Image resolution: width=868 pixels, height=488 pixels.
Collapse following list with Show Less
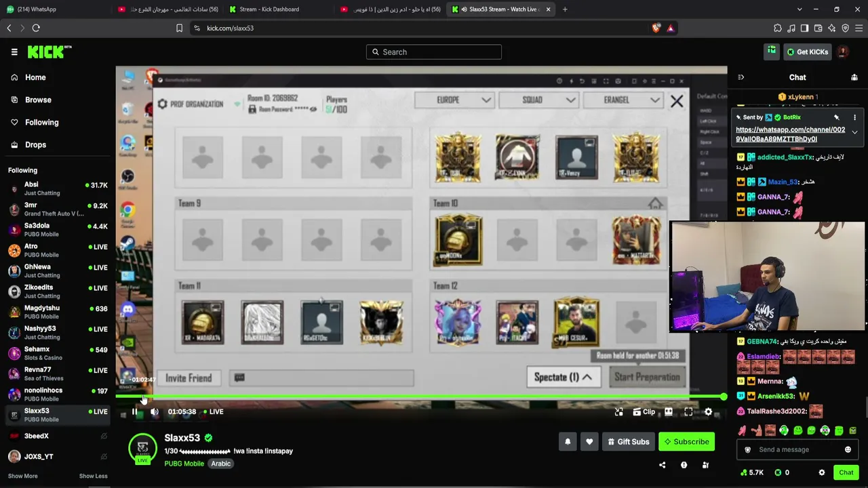coord(93,476)
